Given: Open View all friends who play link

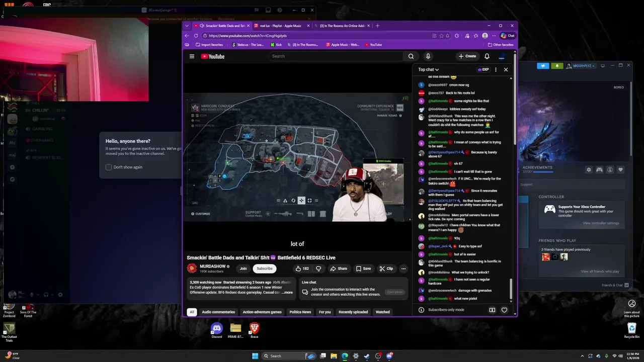Looking at the screenshot, I should 600,271.
